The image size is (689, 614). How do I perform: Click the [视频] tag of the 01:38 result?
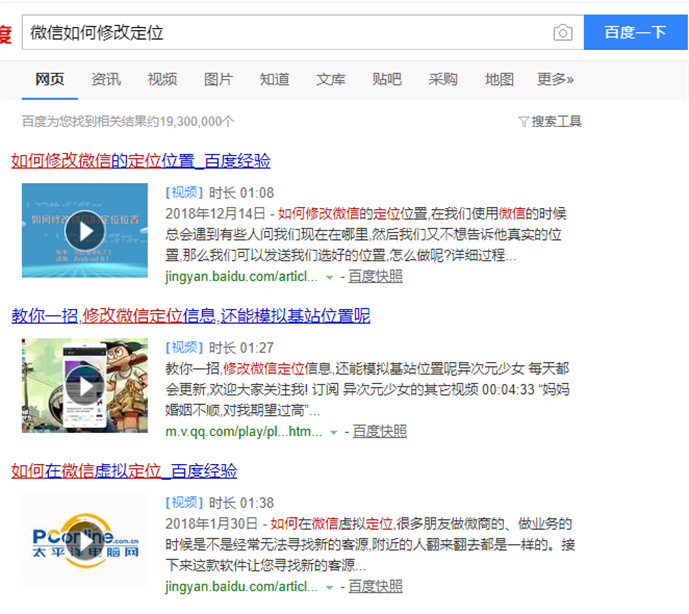pos(184,502)
